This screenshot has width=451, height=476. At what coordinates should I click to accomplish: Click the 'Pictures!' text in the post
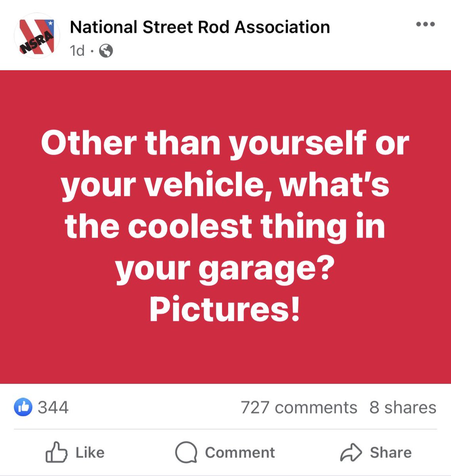(x=225, y=310)
